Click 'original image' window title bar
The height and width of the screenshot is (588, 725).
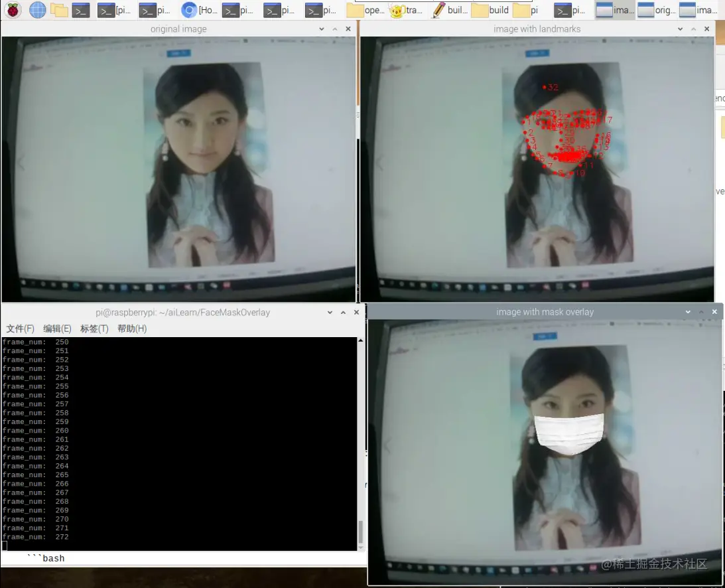pyautogui.click(x=178, y=29)
